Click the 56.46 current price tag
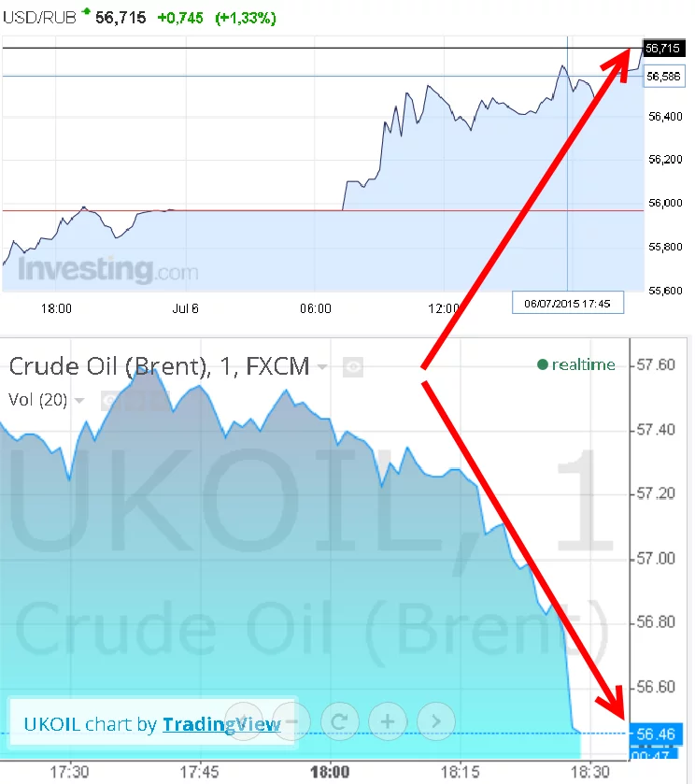This screenshot has height=784, width=695. pyautogui.click(x=655, y=734)
